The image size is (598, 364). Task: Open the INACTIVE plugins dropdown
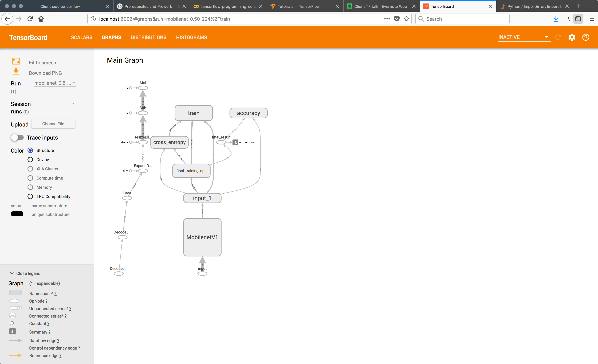click(x=524, y=37)
